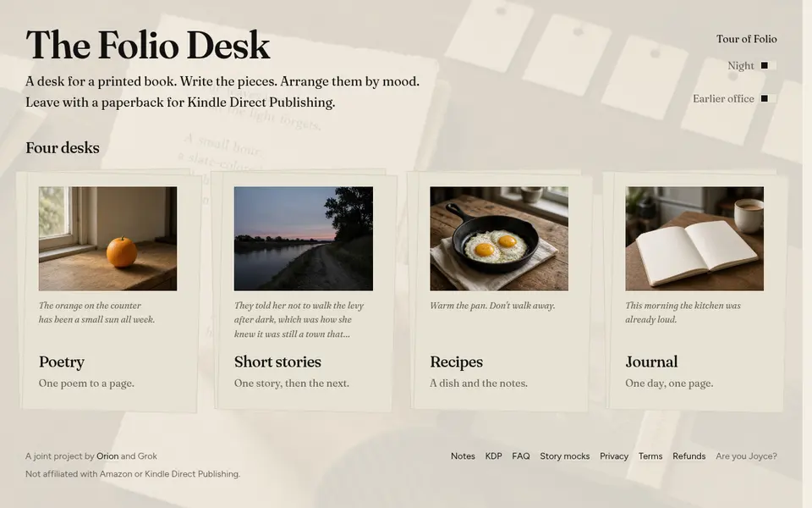Image resolution: width=812 pixels, height=508 pixels.
Task: Open the Notes footer link
Action: tap(463, 456)
